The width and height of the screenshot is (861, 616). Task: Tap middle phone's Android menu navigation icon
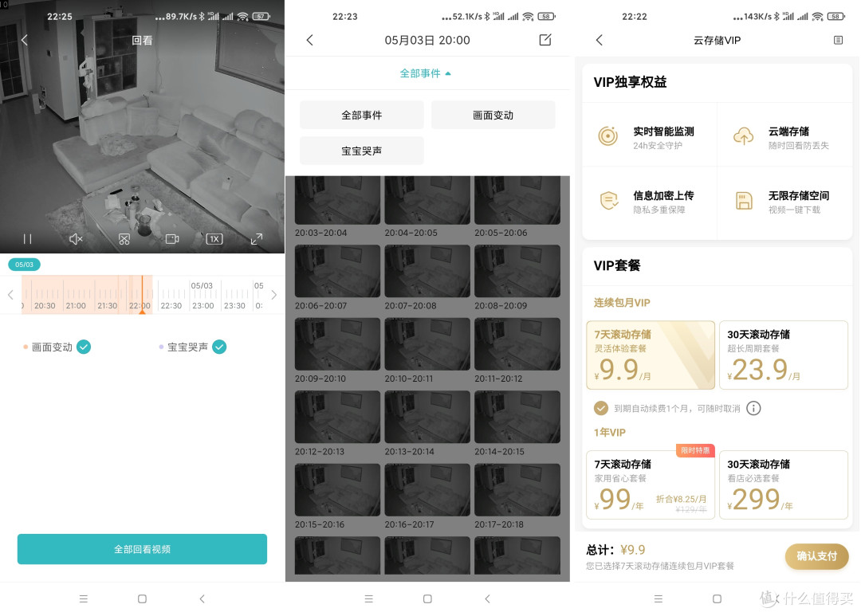[x=369, y=599]
